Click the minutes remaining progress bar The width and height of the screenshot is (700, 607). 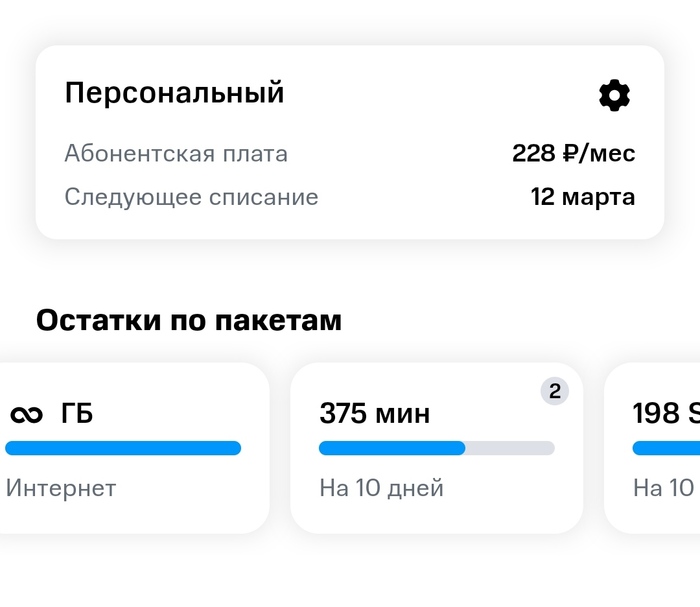436,448
